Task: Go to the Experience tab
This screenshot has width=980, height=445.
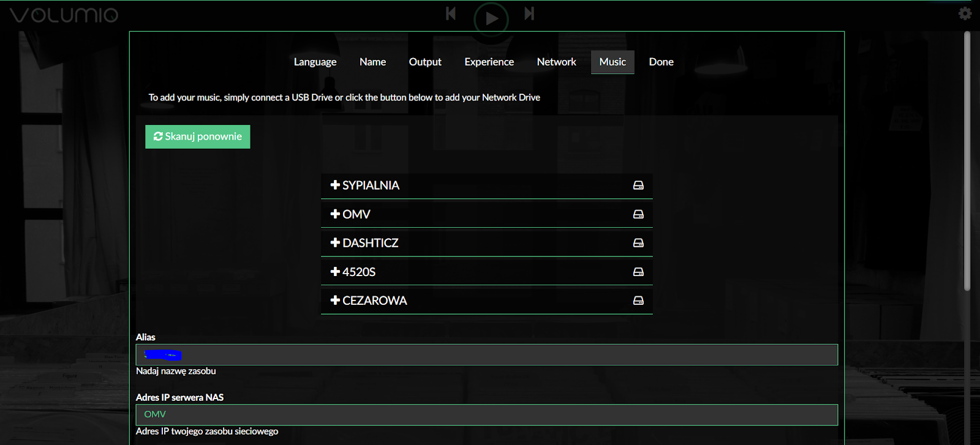Action: 489,62
